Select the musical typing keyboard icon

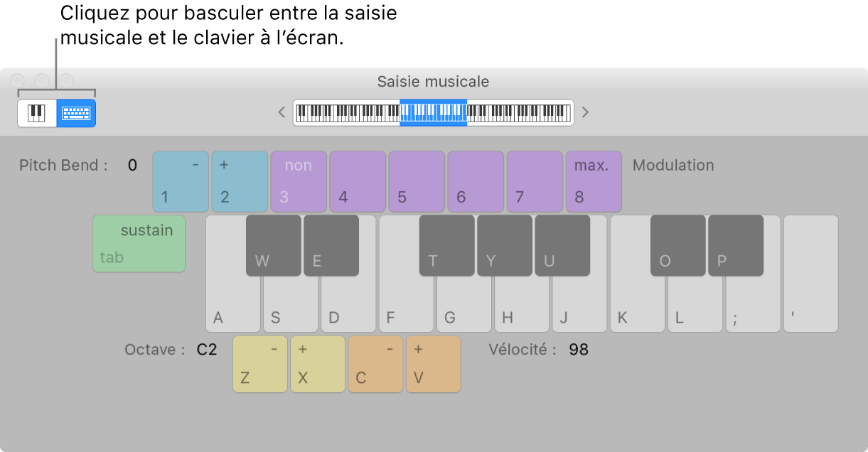click(x=76, y=113)
